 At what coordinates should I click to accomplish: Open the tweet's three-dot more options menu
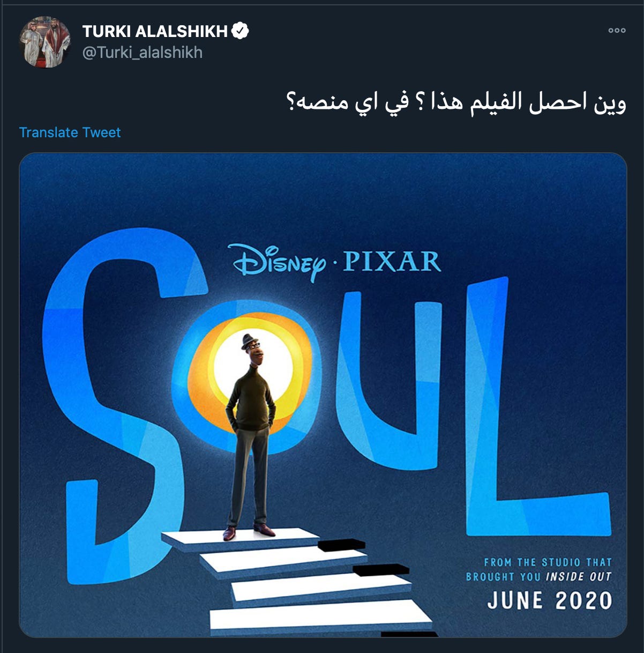tap(617, 31)
